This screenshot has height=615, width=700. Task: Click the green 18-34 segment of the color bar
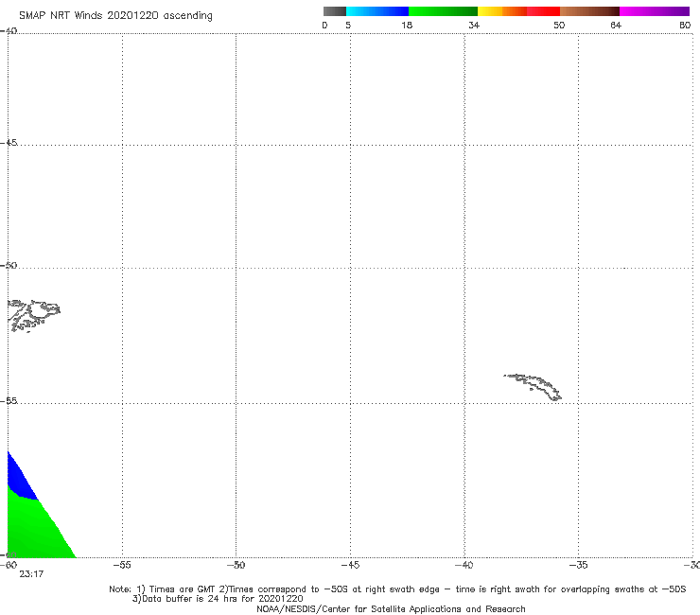pyautogui.click(x=443, y=11)
